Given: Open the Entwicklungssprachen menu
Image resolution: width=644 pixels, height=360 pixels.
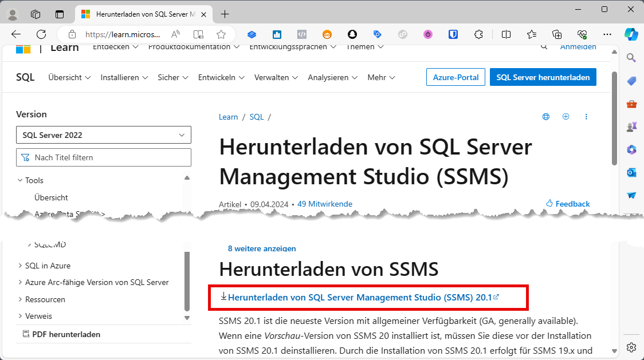Looking at the screenshot, I should [292, 47].
